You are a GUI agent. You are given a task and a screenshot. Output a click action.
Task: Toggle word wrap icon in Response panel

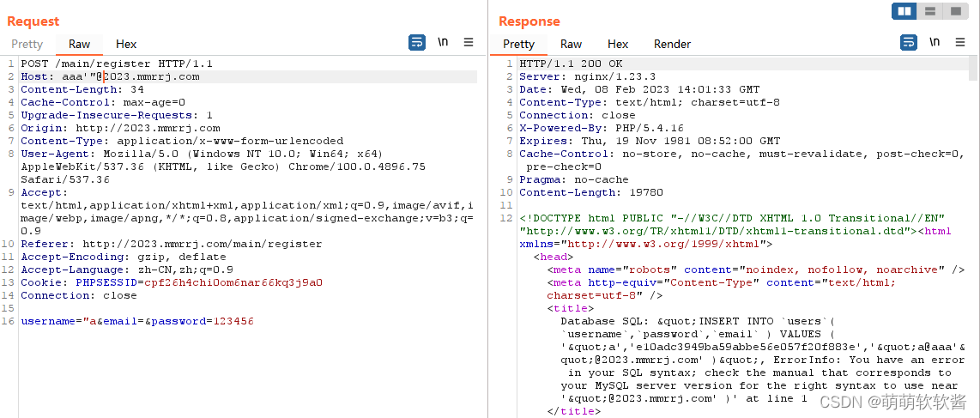[x=909, y=43]
